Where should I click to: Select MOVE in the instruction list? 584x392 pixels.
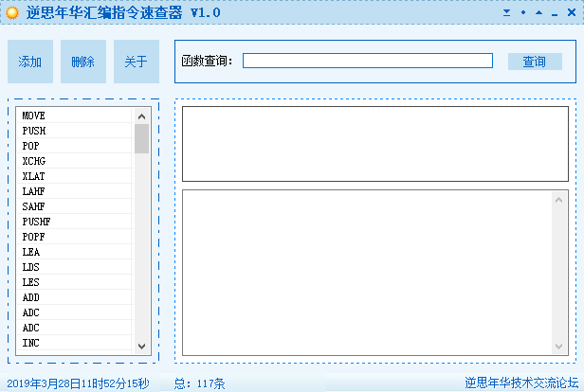(76, 116)
